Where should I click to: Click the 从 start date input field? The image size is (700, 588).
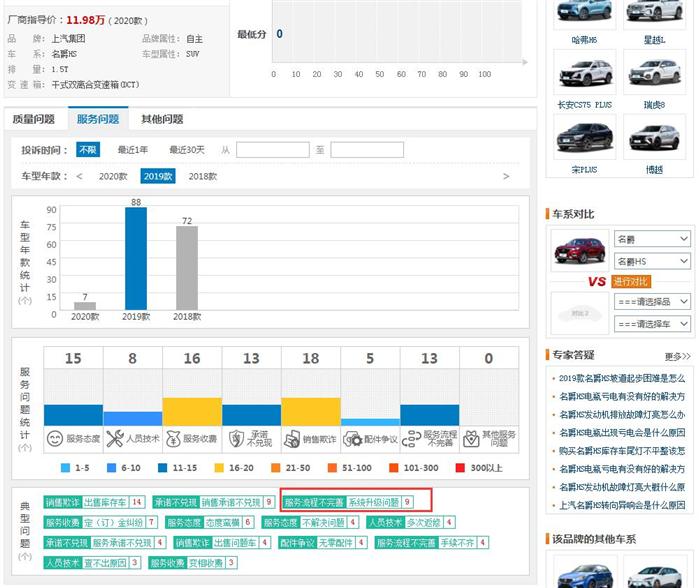click(x=272, y=150)
